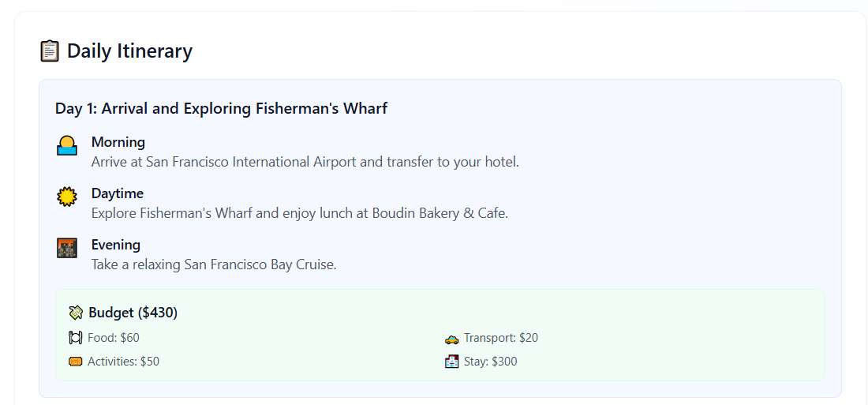This screenshot has height=405, width=868.
Task: Click the sun Daytime icon
Action: 67,197
